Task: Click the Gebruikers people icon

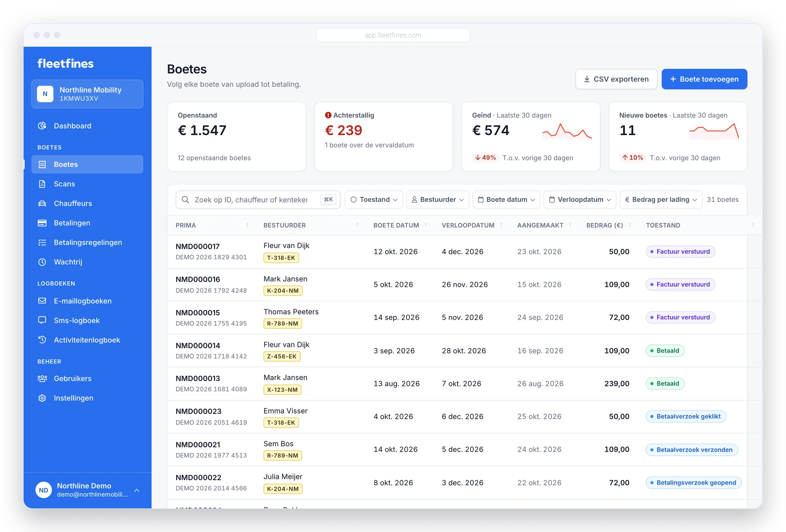Action: [42, 378]
